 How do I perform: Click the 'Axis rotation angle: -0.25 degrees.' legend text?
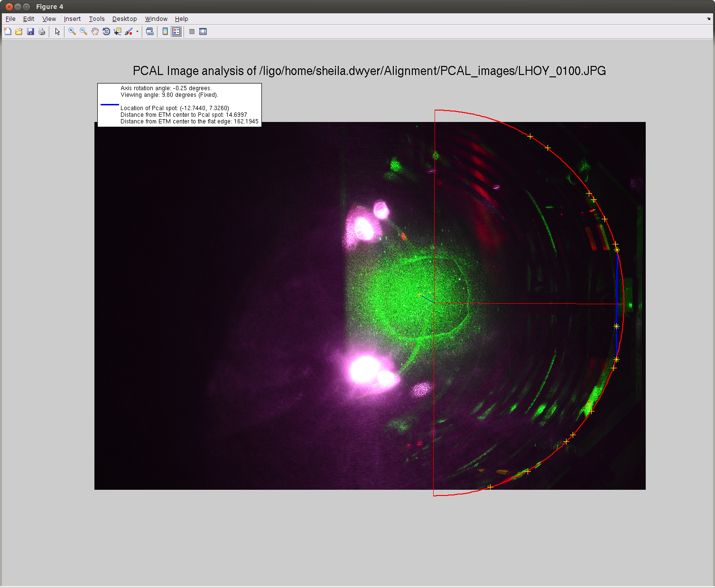click(x=166, y=88)
